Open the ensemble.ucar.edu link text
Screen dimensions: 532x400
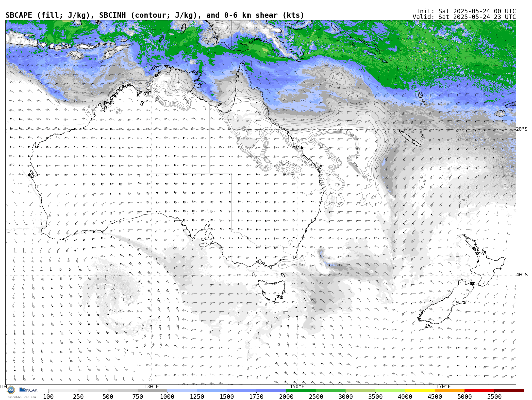(x=22, y=397)
